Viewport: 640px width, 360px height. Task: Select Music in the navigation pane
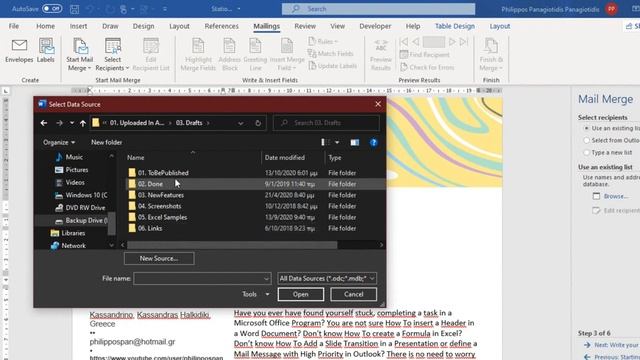(x=74, y=157)
